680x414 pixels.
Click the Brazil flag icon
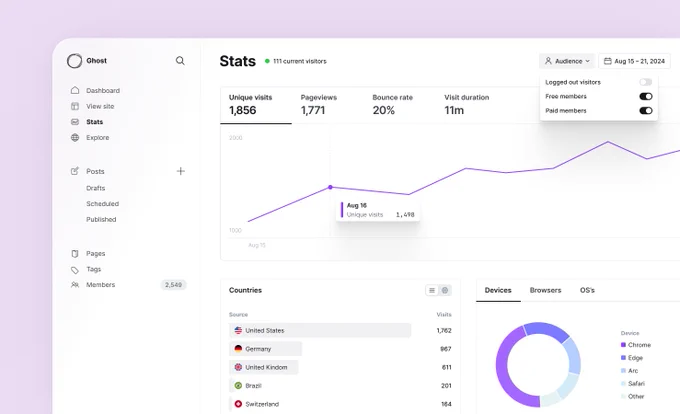(x=238, y=385)
